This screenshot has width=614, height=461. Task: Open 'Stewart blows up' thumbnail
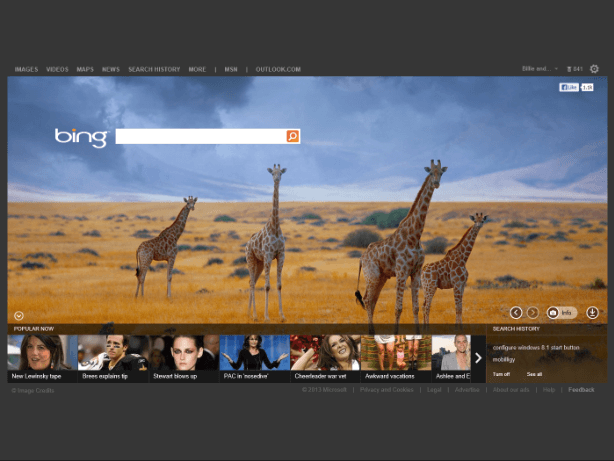(x=184, y=358)
